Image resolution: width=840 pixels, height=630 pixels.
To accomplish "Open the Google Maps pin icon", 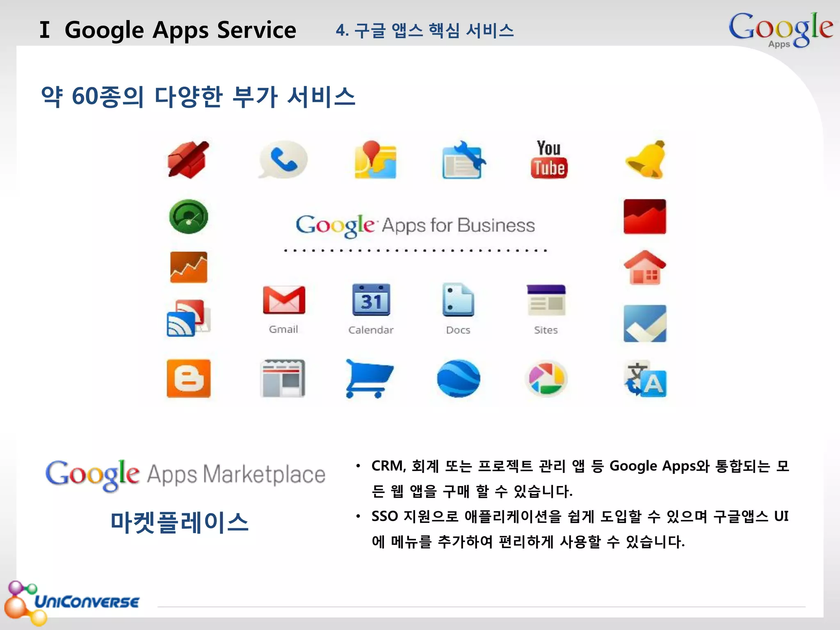I will point(375,159).
